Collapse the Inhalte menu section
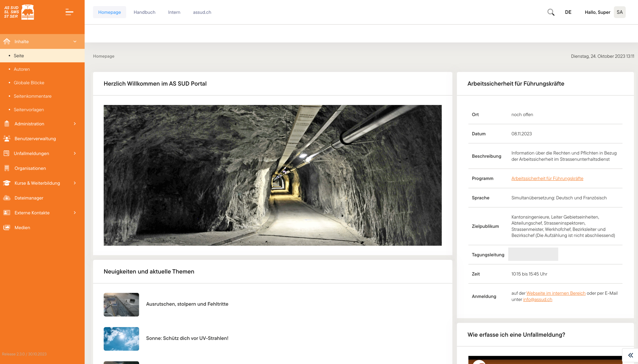The width and height of the screenshot is (638, 364). click(75, 42)
